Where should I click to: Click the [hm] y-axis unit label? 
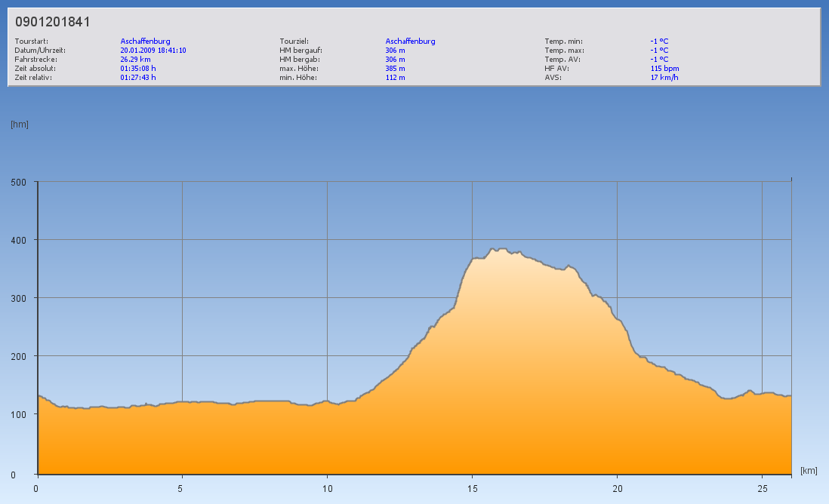click(20, 124)
